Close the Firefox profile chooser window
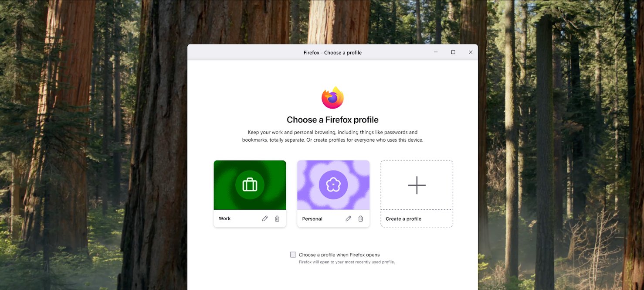This screenshot has height=290, width=644. pos(471,52)
